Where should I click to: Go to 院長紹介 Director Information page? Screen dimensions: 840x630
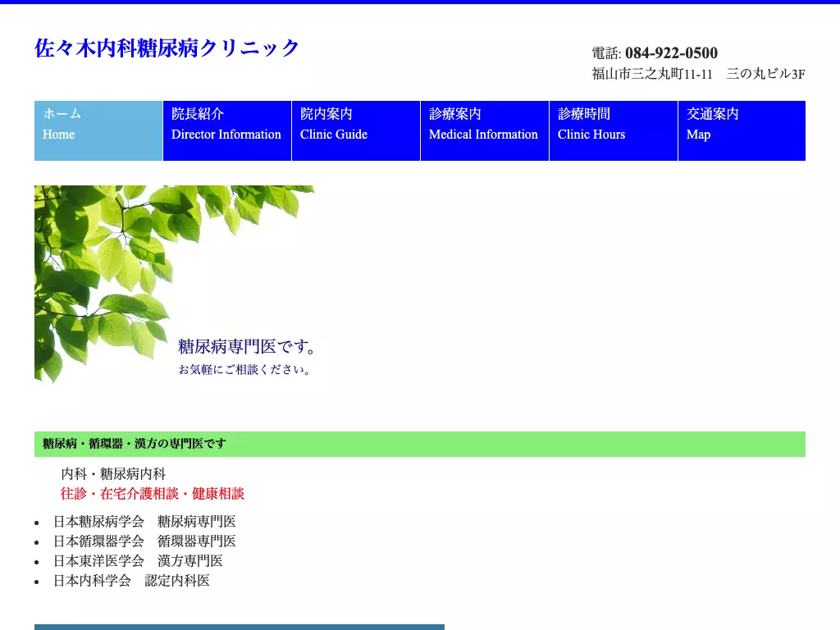click(227, 130)
